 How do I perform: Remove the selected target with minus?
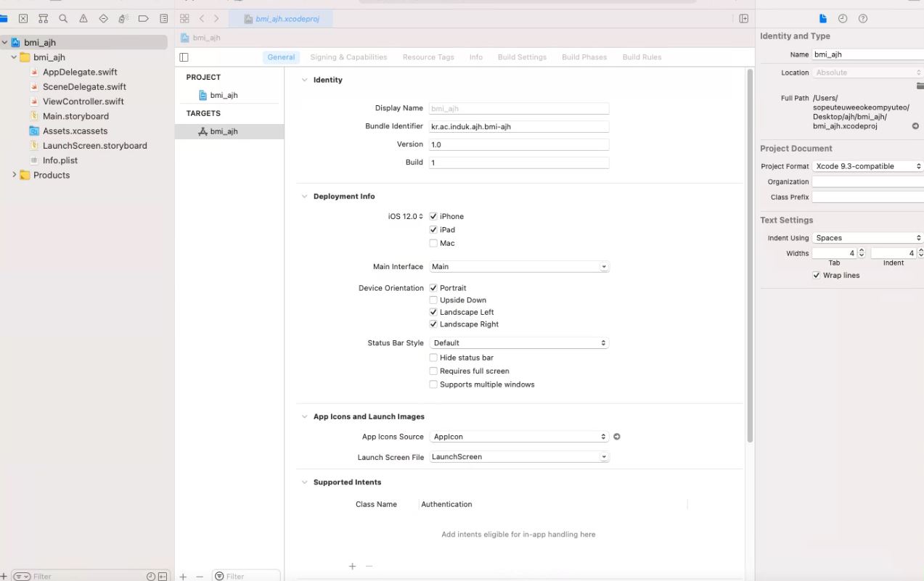(200, 576)
